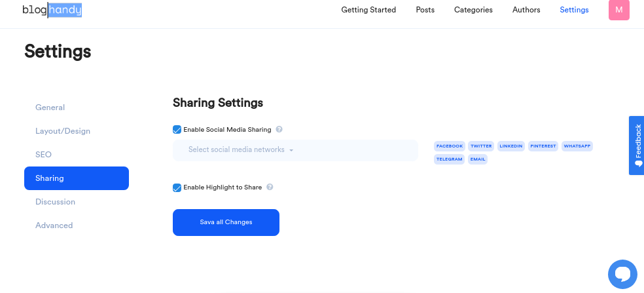Toggle Enable Highlight to Share checkbox
The width and height of the screenshot is (644, 293).
pyautogui.click(x=177, y=187)
